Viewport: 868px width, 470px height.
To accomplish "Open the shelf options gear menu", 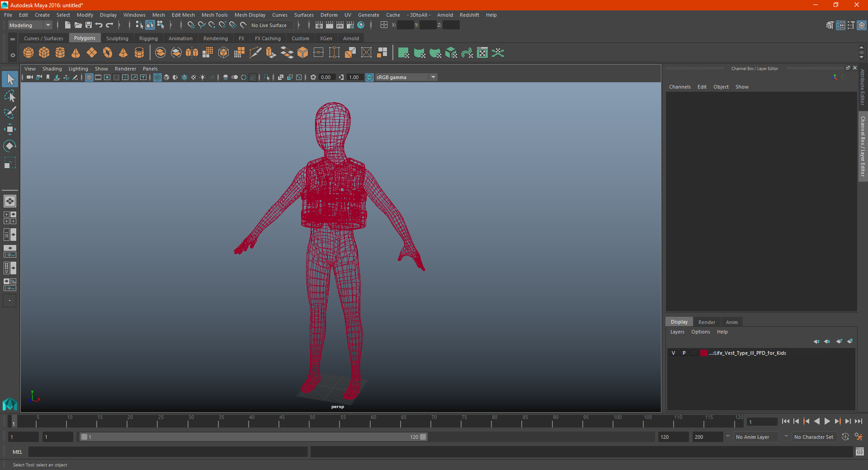I will 13,55.
